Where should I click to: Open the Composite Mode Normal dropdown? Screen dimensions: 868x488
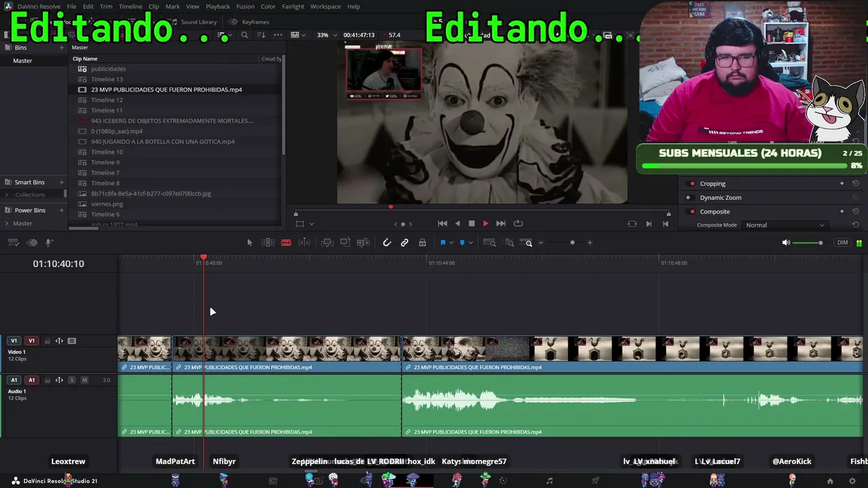click(x=785, y=225)
